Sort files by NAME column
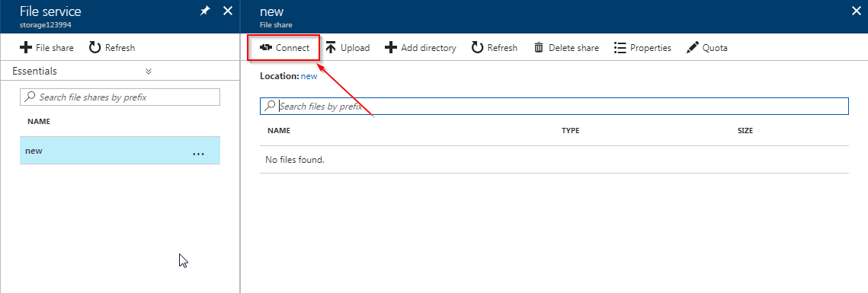This screenshot has width=868, height=293. coord(279,131)
